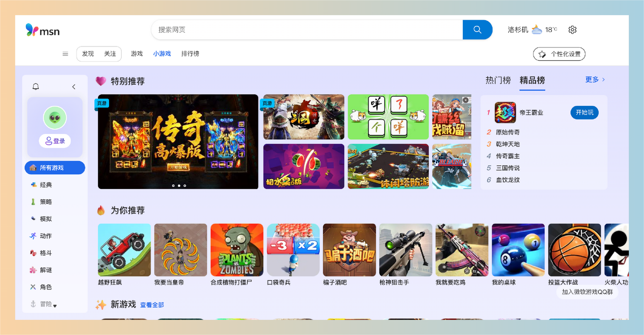Expand sidebar list with down arrow
The image size is (644, 335).
[55, 306]
